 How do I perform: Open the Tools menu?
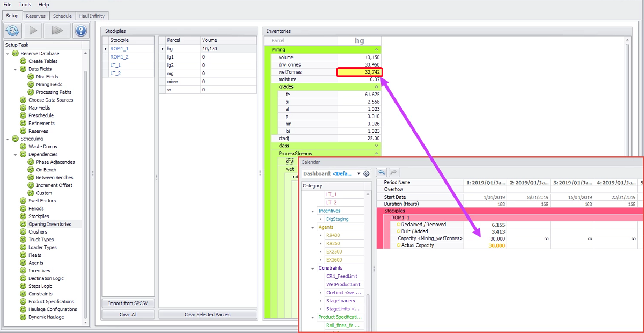tap(25, 5)
